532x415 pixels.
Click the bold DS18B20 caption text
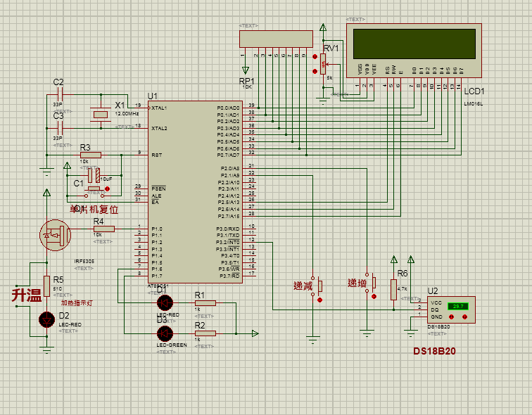(434, 351)
